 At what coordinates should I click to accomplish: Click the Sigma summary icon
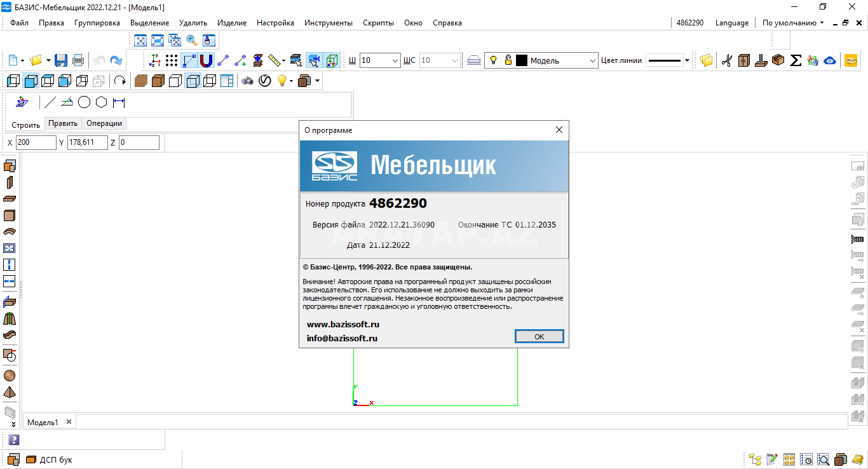[796, 61]
